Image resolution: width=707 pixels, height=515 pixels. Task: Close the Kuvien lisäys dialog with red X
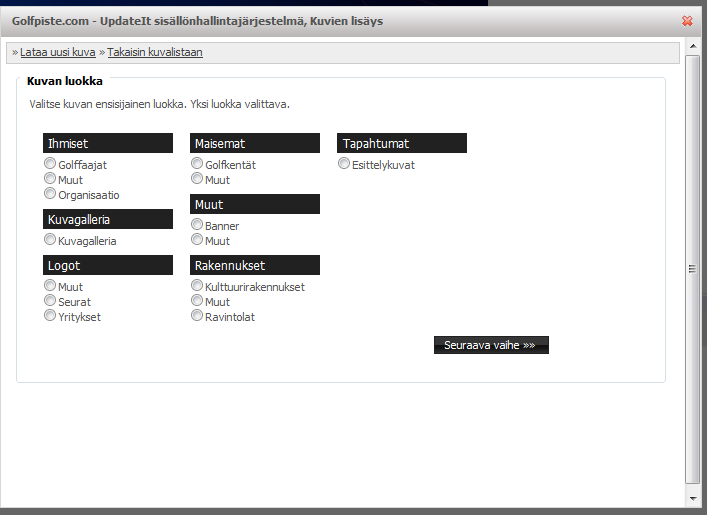coord(687,21)
